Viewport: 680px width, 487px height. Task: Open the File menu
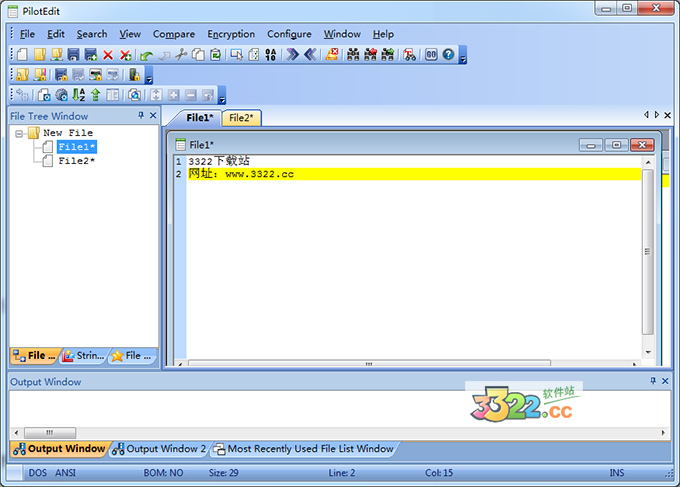click(27, 34)
